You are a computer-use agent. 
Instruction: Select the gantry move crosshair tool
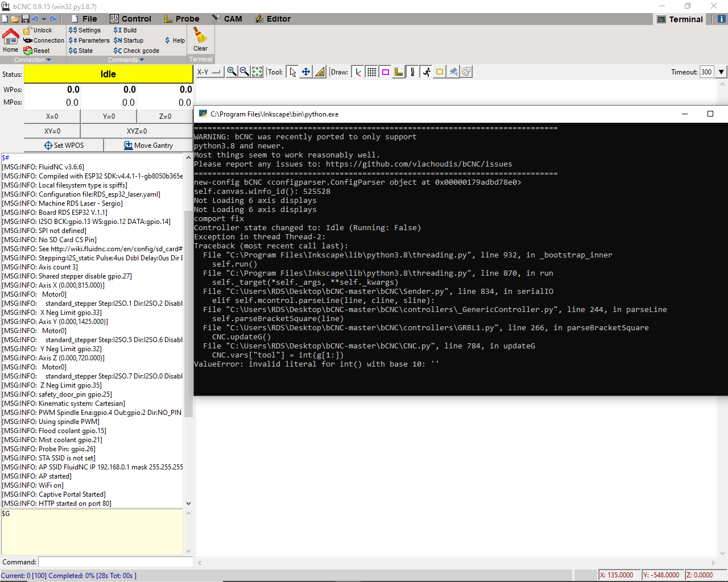point(305,72)
